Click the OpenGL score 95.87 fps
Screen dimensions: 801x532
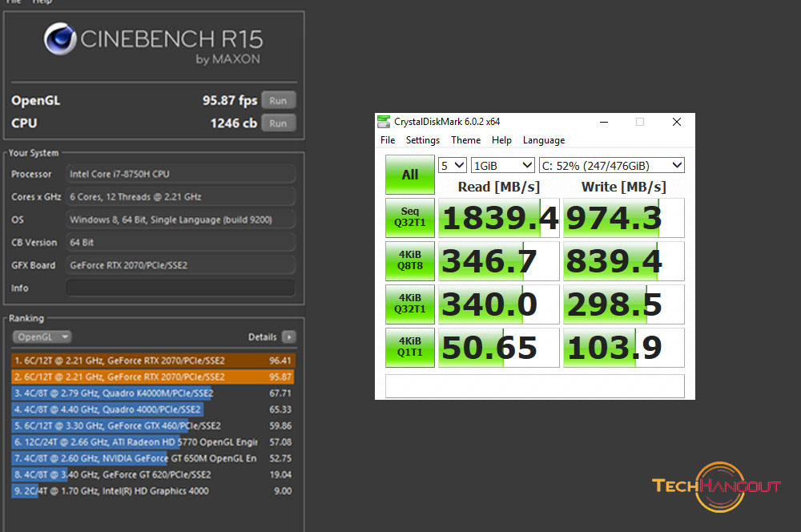click(x=230, y=101)
